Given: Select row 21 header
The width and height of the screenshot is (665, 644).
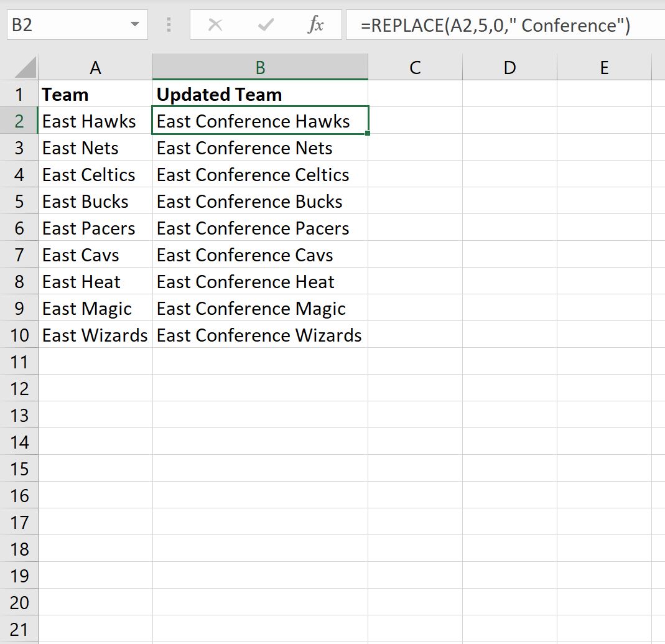Looking at the screenshot, I should pos(19,628).
